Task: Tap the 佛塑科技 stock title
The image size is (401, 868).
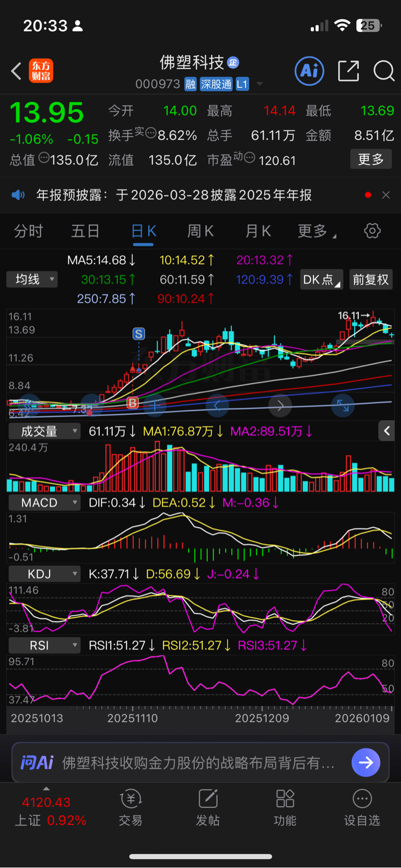Action: point(192,63)
